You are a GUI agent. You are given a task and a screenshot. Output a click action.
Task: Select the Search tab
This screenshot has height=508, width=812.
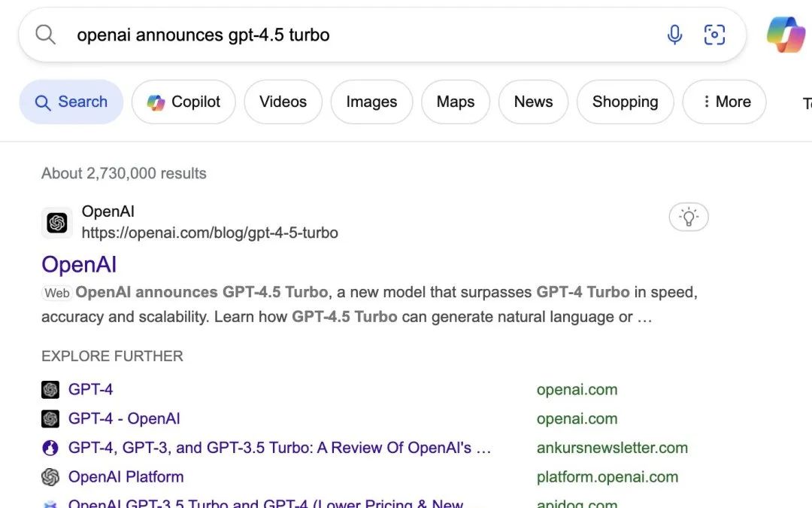pyautogui.click(x=71, y=102)
